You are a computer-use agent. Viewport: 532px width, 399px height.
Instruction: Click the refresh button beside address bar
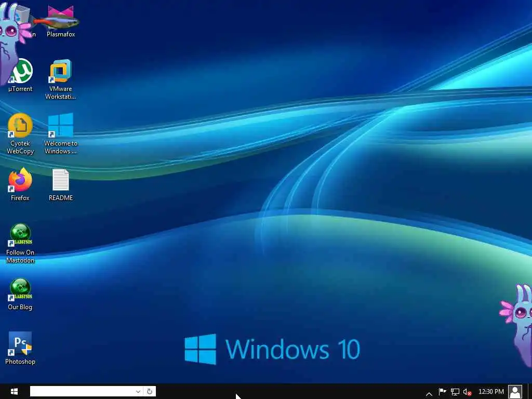[x=149, y=391]
